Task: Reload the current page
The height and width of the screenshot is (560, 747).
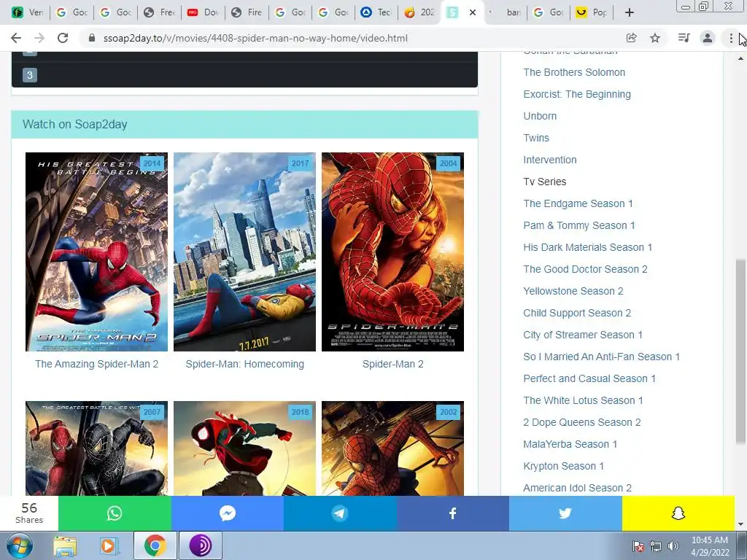Action: click(63, 38)
